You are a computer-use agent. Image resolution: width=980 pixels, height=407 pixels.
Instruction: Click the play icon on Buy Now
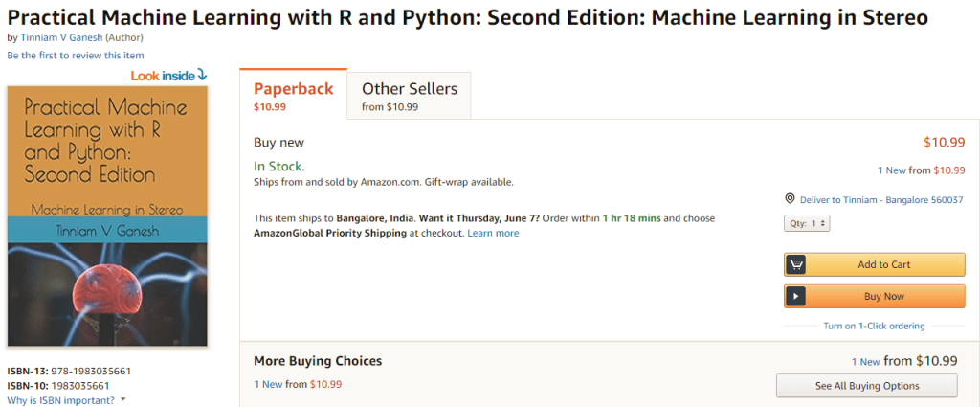(795, 296)
